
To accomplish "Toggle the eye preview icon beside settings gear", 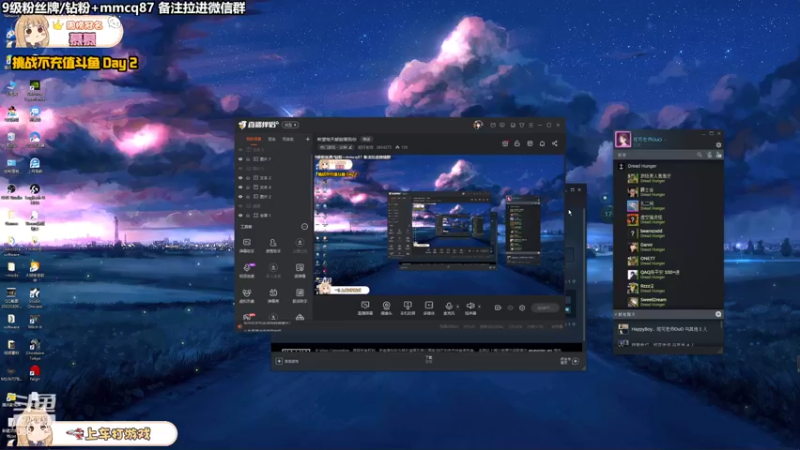I will coord(510,308).
